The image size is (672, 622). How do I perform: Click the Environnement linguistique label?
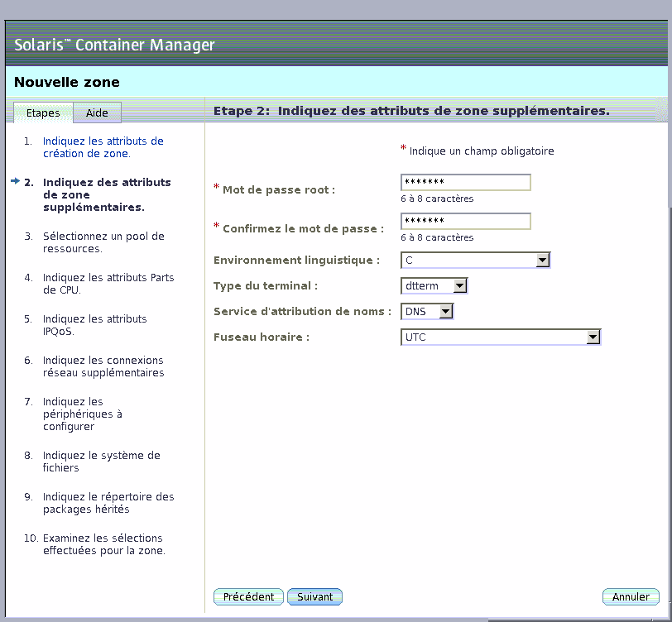pyautogui.click(x=296, y=261)
